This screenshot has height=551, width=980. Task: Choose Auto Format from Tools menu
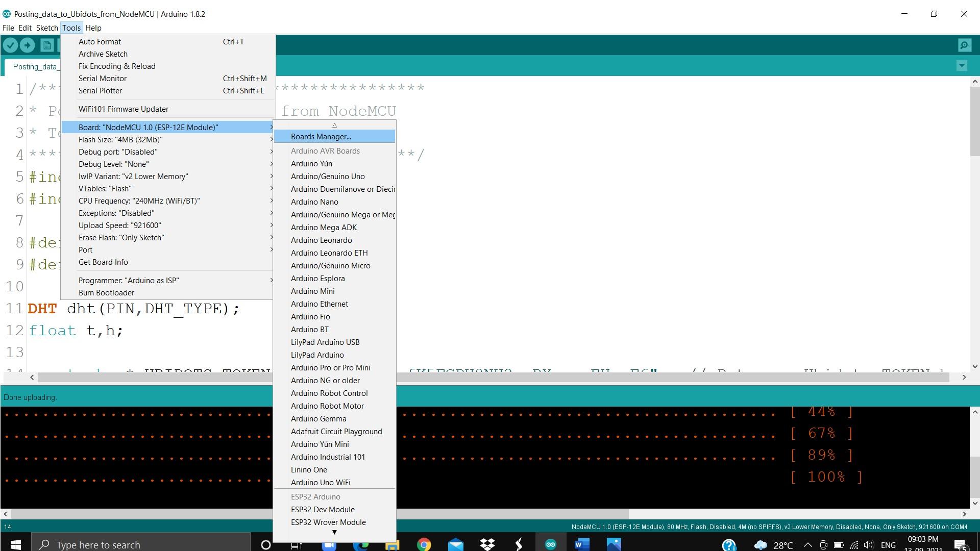[x=168, y=42]
